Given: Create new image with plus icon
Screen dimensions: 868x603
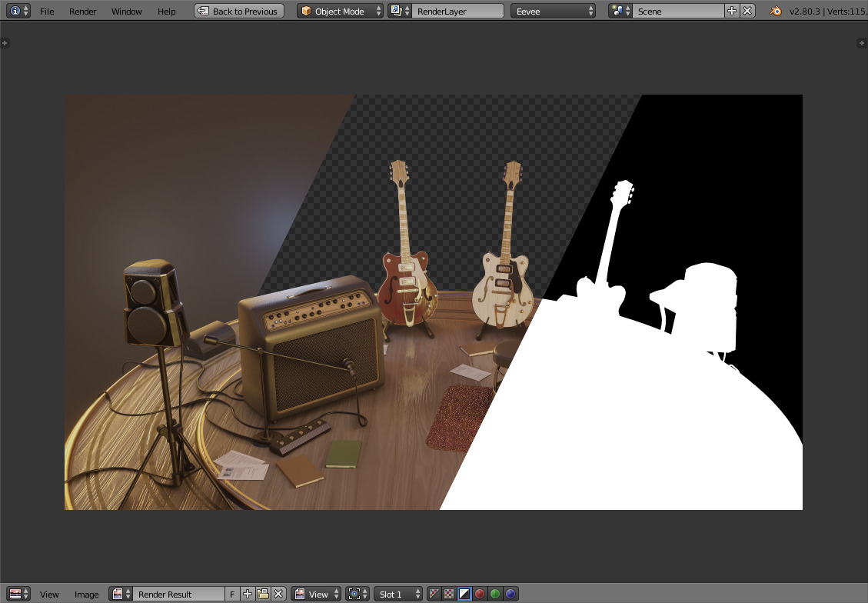Looking at the screenshot, I should (248, 594).
